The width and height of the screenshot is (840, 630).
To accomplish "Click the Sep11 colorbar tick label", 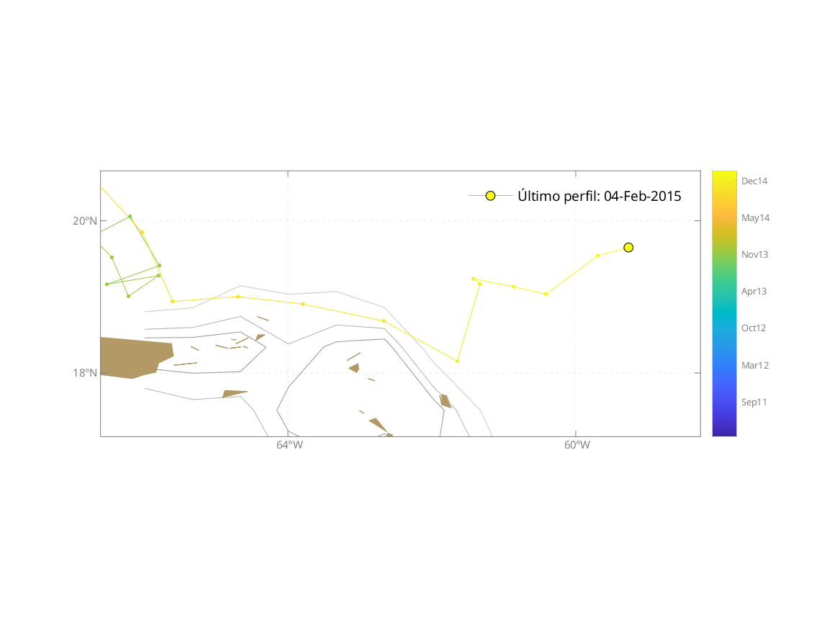I will 754,402.
